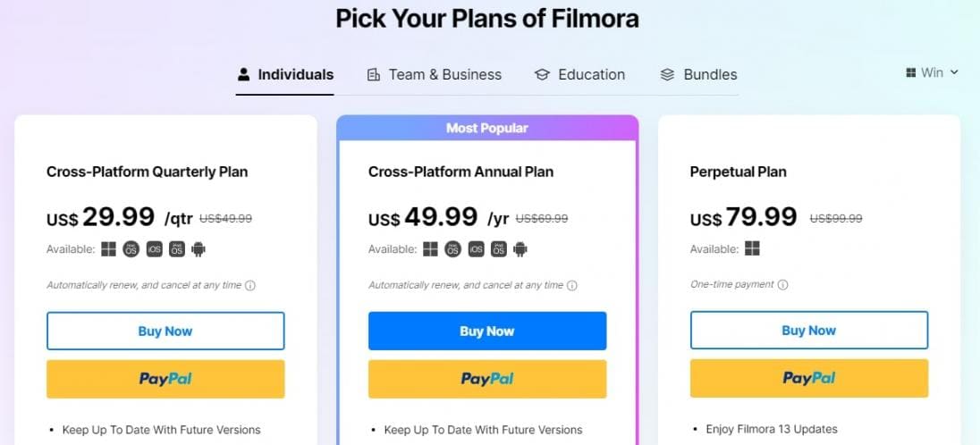Screen dimensions: 980x445
Task: Click the iOS icon in the Quarterly Plan
Action: 154,249
